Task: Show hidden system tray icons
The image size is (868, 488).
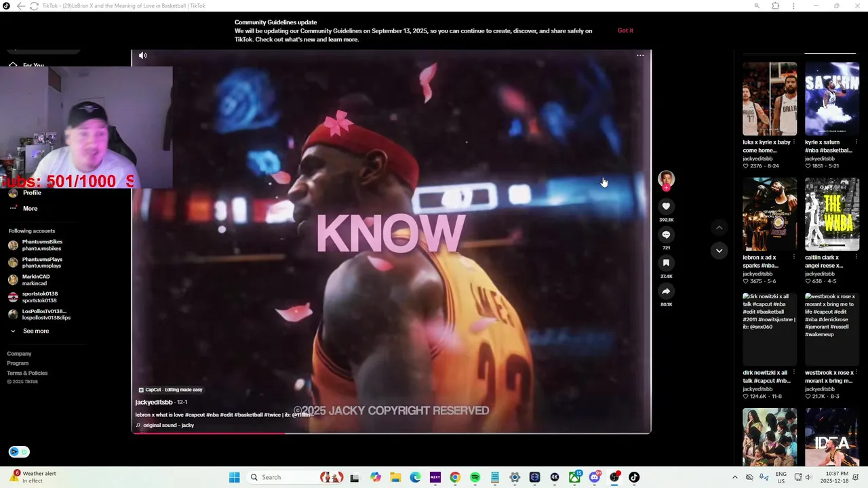Action: pos(734,477)
